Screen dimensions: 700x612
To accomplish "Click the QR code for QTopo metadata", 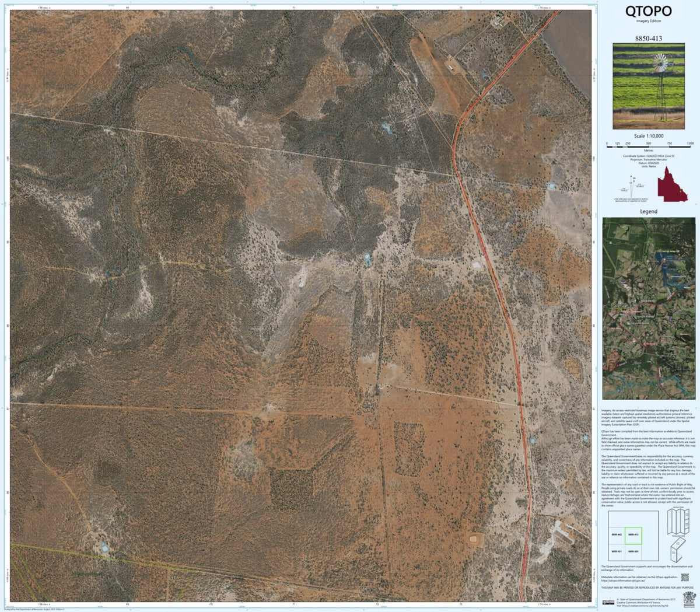I will (x=685, y=578).
